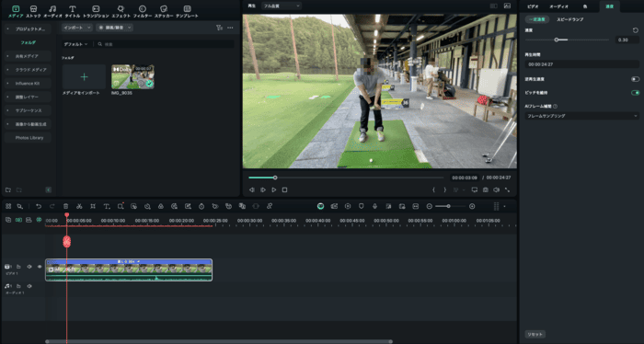Click the 0.30 speed value field
644x344 pixels.
pos(627,40)
